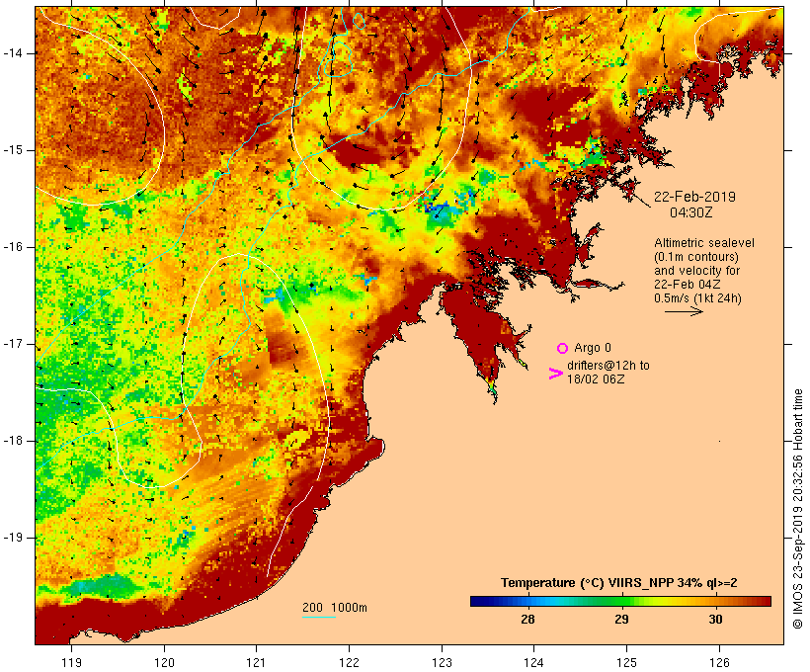Click the 'and velocity for' text

coord(696,271)
